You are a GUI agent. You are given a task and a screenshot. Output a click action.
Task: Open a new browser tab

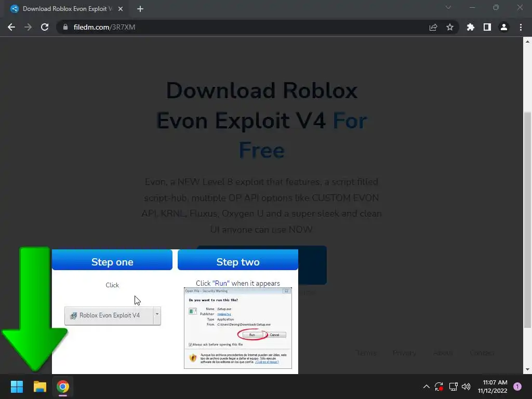point(140,9)
